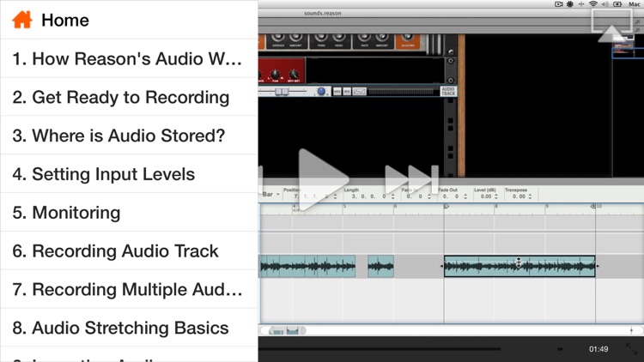Image resolution: width=644 pixels, height=362 pixels.
Task: Select the short audio clip before bar 6
Action: pos(380,266)
